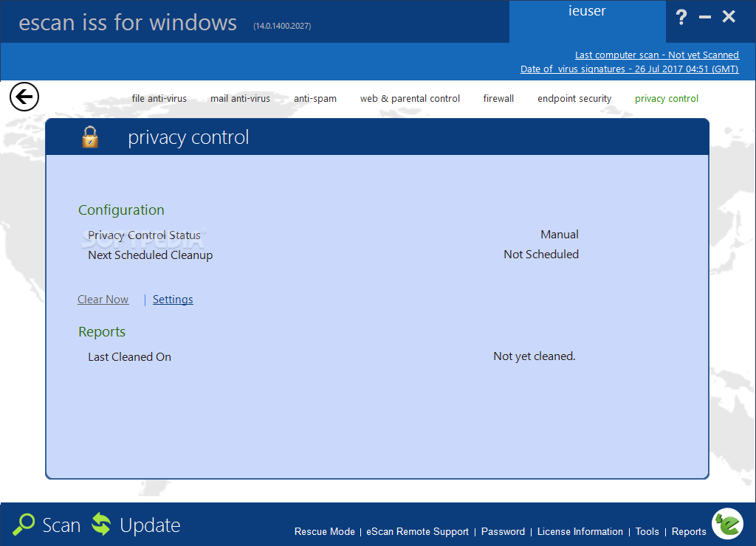Click the eScan logo icon
This screenshot has height=546, width=756.
click(x=727, y=524)
